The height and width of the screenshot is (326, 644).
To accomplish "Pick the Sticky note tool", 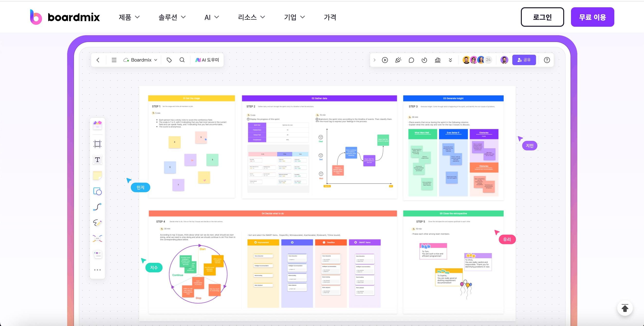I will coord(97,175).
